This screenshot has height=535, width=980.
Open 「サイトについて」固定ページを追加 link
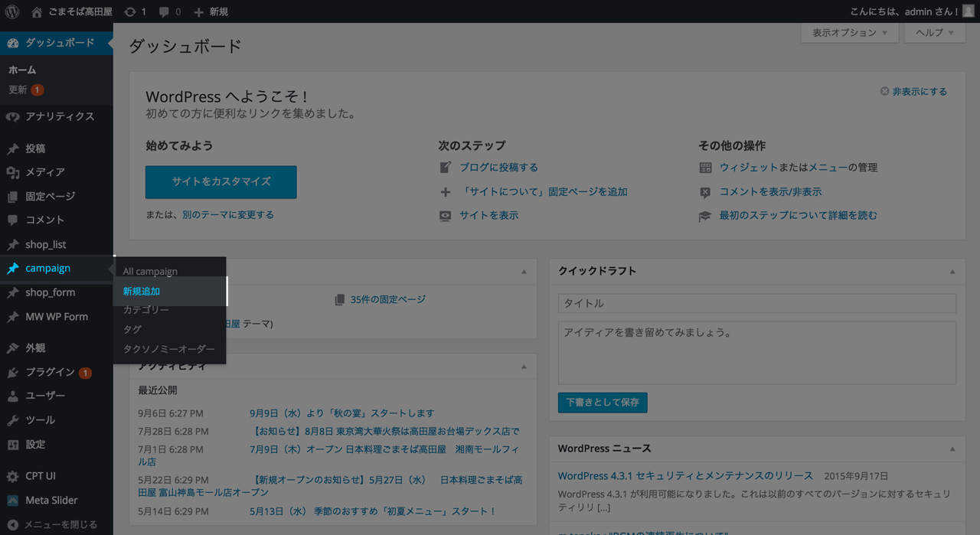coord(544,192)
